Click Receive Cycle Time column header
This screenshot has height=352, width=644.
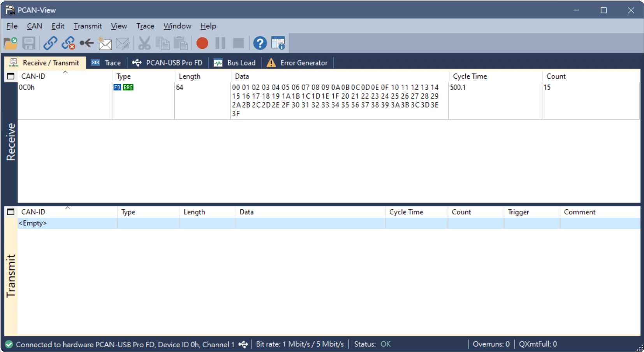495,76
